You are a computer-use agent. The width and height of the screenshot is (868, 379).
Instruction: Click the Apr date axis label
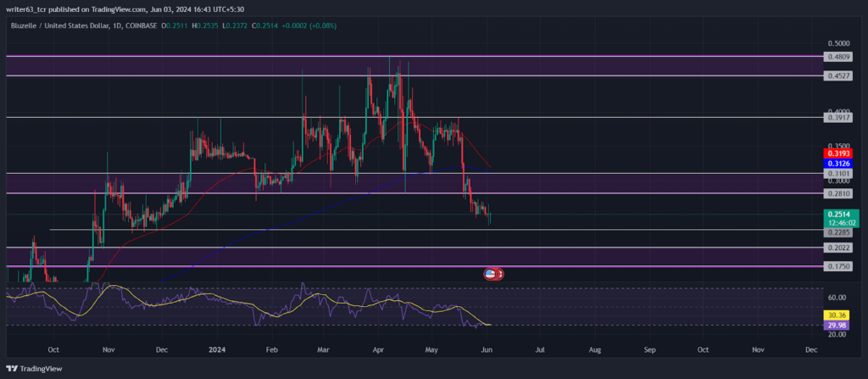click(x=379, y=350)
